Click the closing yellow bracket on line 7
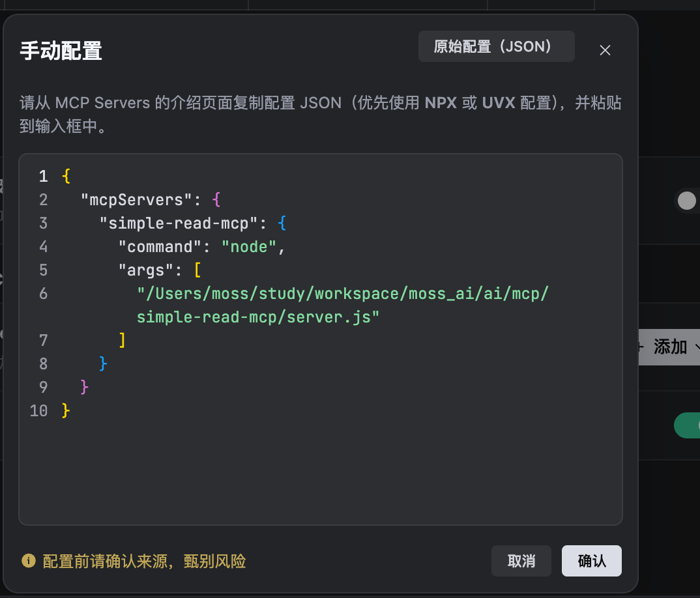 click(122, 340)
